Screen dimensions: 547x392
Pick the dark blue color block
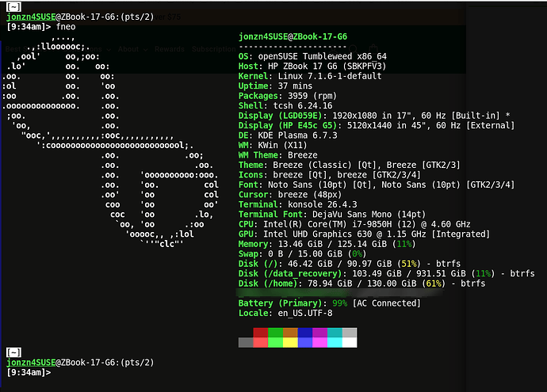click(305, 333)
